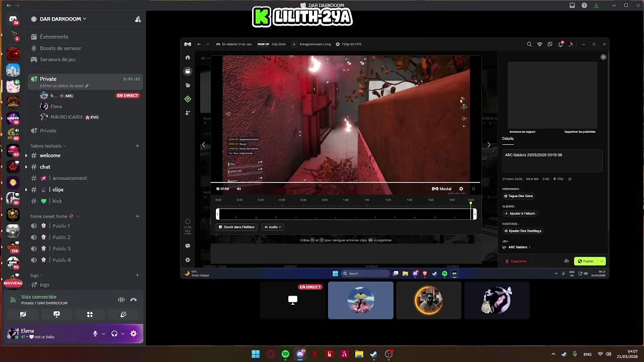Open the Audio dropdown in Medal
Viewport: 644px width, 362px height.
coord(273,227)
